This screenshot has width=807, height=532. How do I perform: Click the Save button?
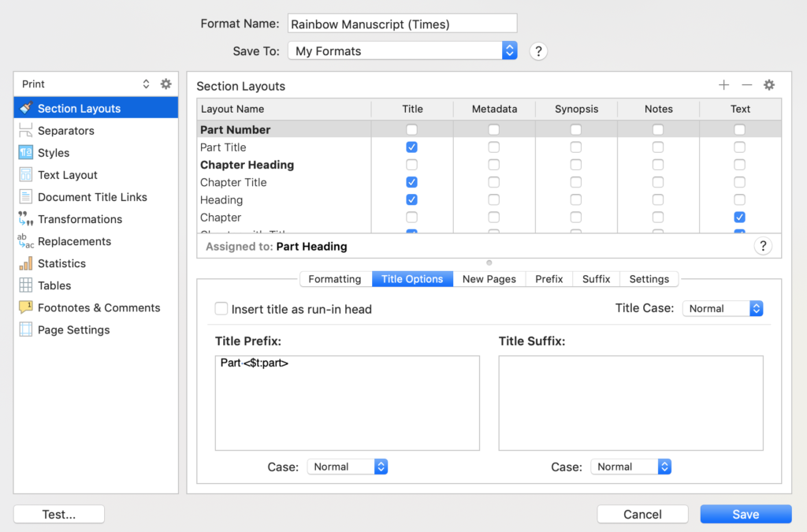[x=746, y=514]
